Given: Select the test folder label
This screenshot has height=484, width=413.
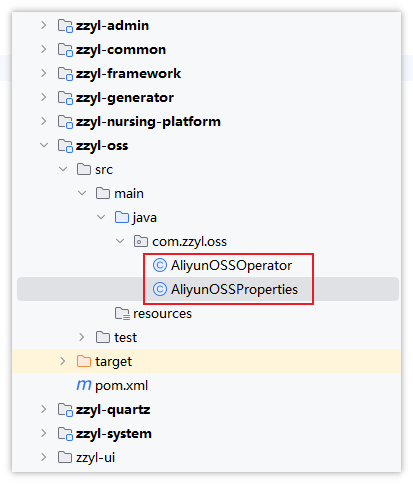Looking at the screenshot, I should pyautogui.click(x=125, y=338).
